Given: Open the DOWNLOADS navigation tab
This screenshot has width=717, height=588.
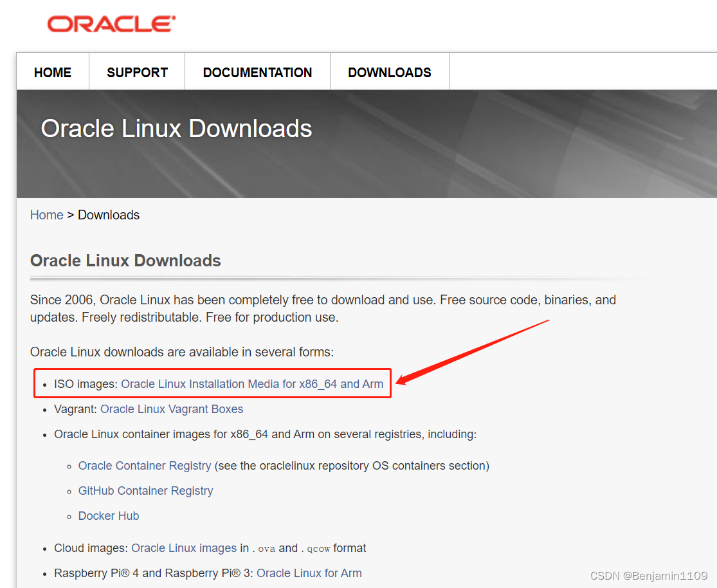Looking at the screenshot, I should pos(390,72).
